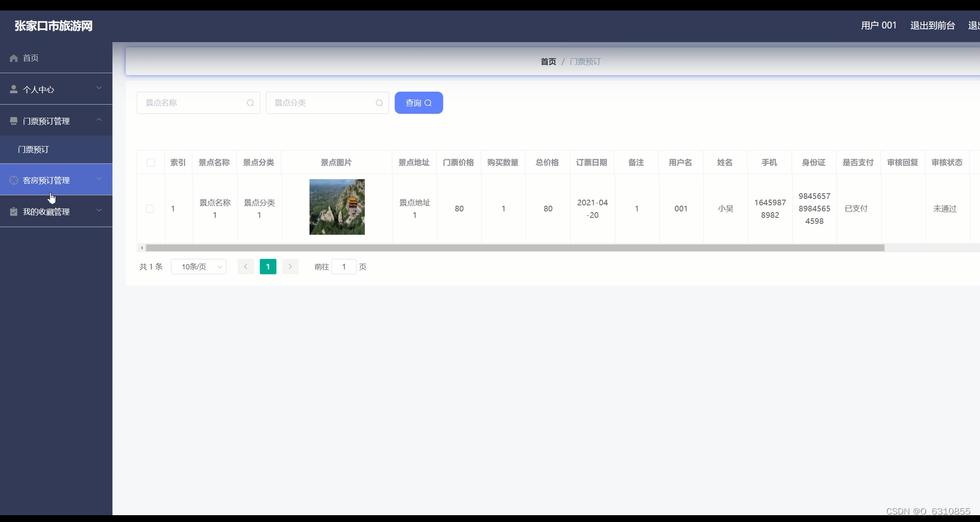Check the checkbox for row 1
Viewport: 980px width, 522px height.
pyautogui.click(x=149, y=209)
